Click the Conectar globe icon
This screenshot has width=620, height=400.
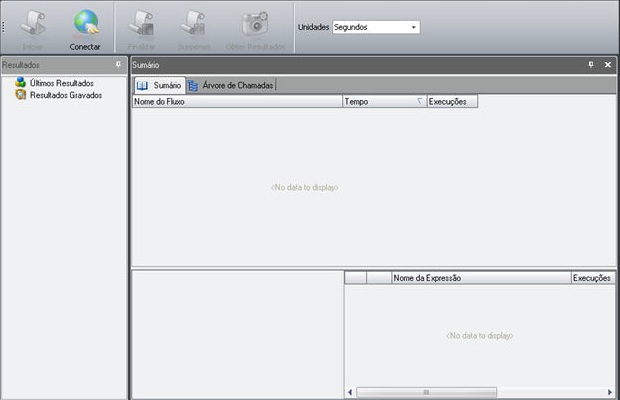(x=85, y=22)
